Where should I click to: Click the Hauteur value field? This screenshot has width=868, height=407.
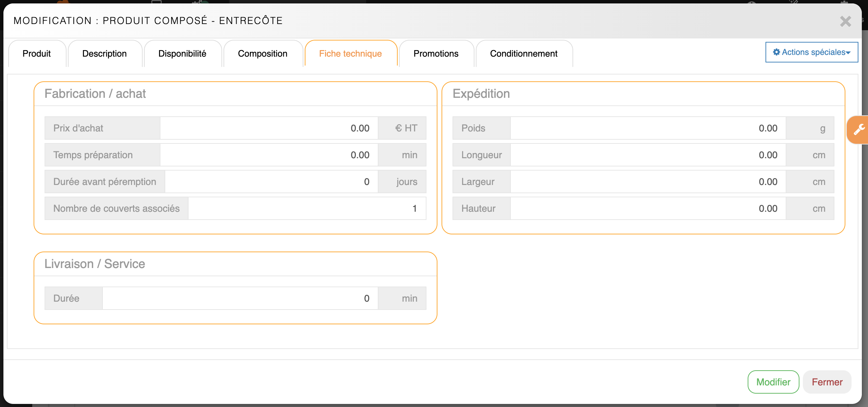tap(648, 208)
